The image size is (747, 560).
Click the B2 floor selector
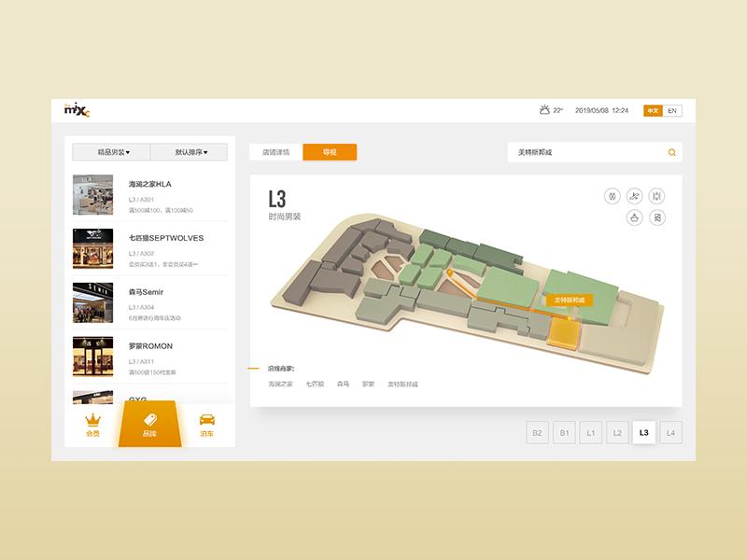[x=537, y=432]
